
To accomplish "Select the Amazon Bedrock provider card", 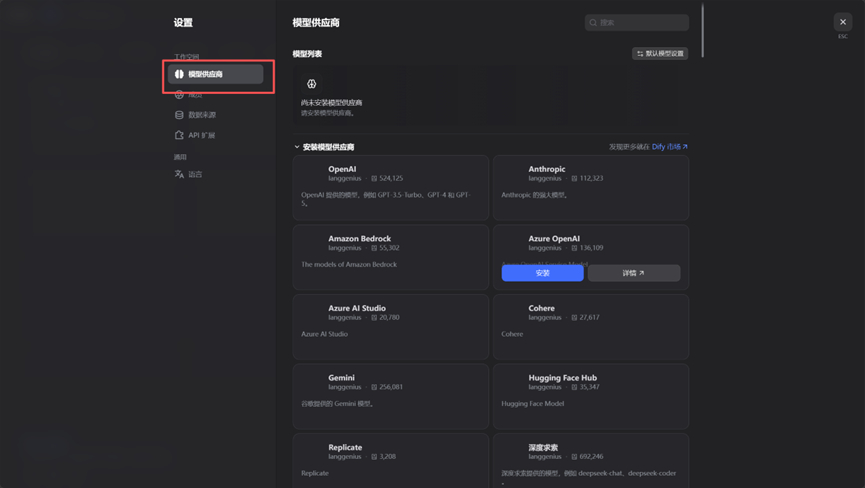I will coord(391,257).
